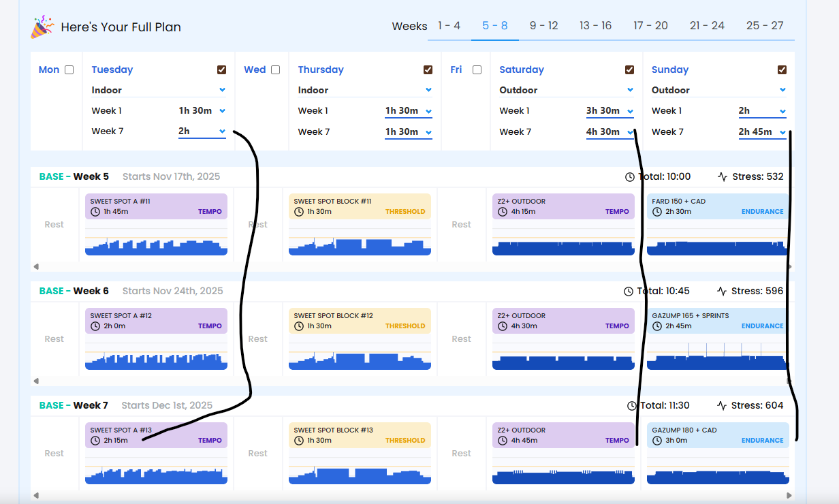Click the party popper icon beside the heading
839x504 pixels.
pyautogui.click(x=42, y=27)
